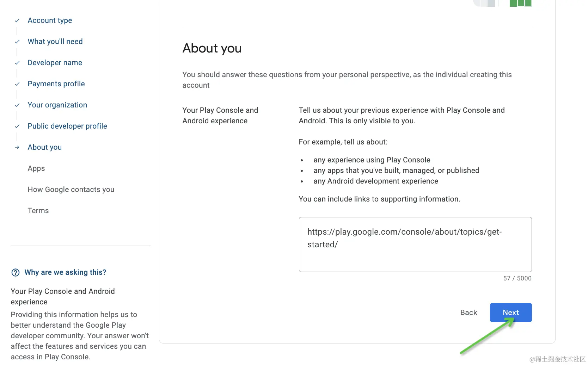This screenshot has width=588, height=365.
Task: Click the checkmark beside What you'll need
Action: pyautogui.click(x=17, y=42)
